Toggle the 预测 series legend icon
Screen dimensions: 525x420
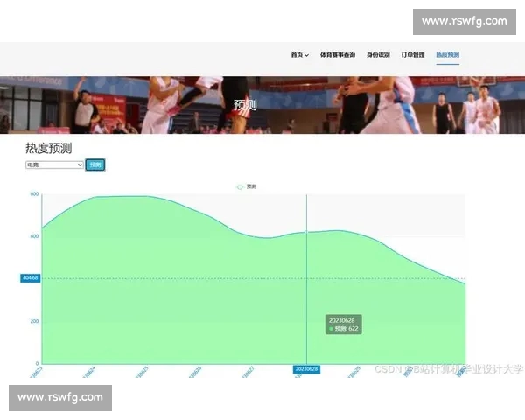coord(241,186)
